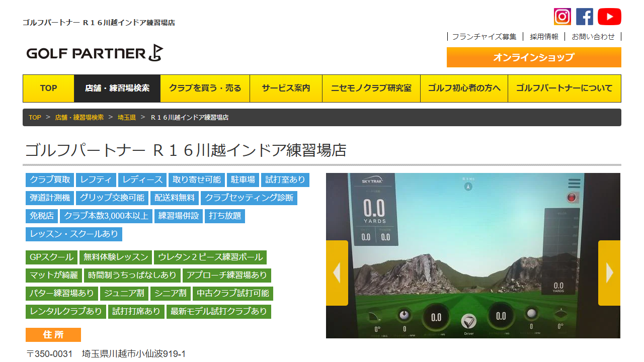Screen dimensions: 644x362
Task: Show next photo with right carousel arrow
Action: [609, 273]
